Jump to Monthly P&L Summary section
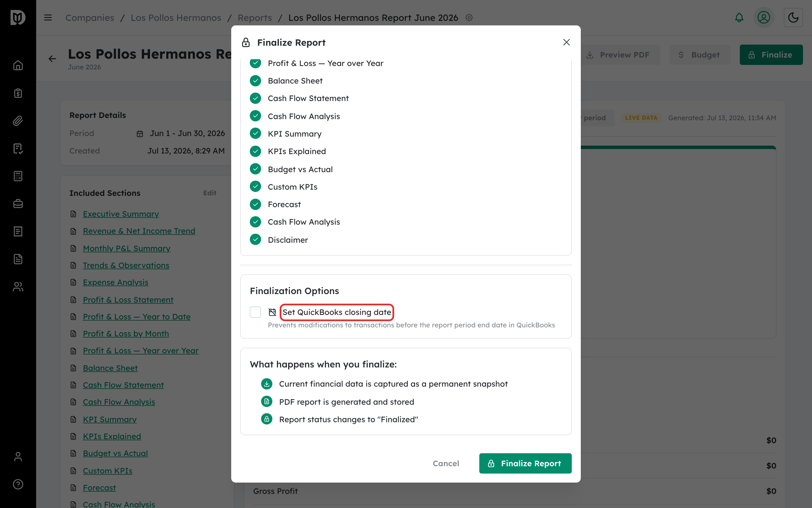 coord(127,248)
